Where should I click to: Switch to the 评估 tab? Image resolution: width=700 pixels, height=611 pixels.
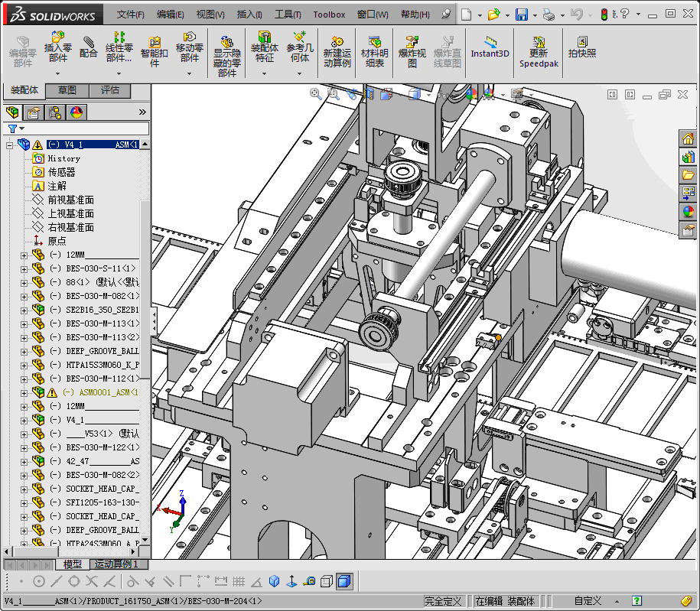(x=110, y=91)
